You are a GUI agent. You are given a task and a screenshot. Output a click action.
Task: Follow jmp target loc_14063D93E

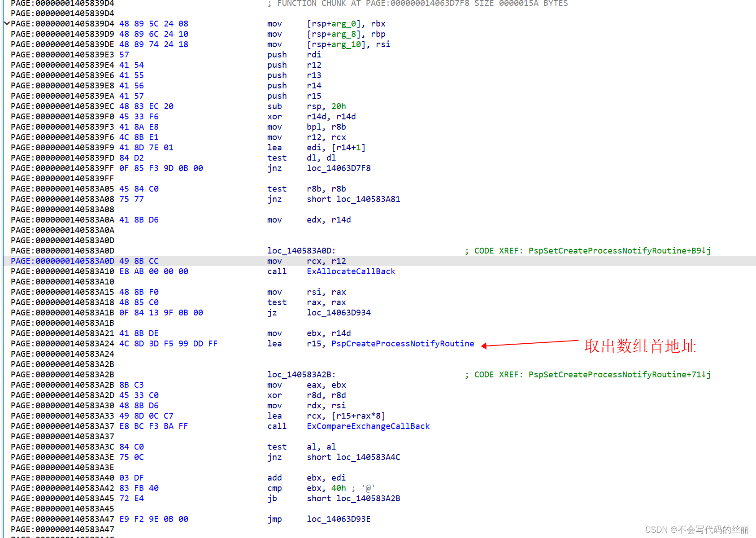tap(339, 519)
